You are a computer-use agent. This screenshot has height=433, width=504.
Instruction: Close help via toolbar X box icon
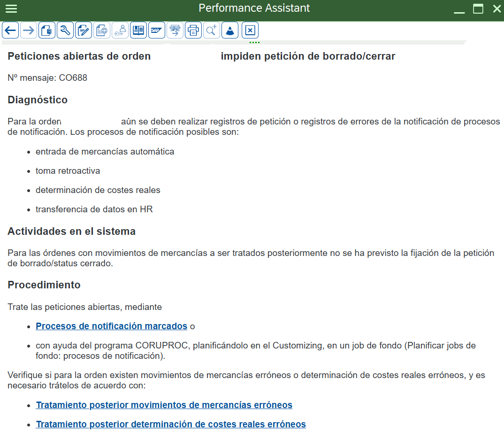click(250, 31)
